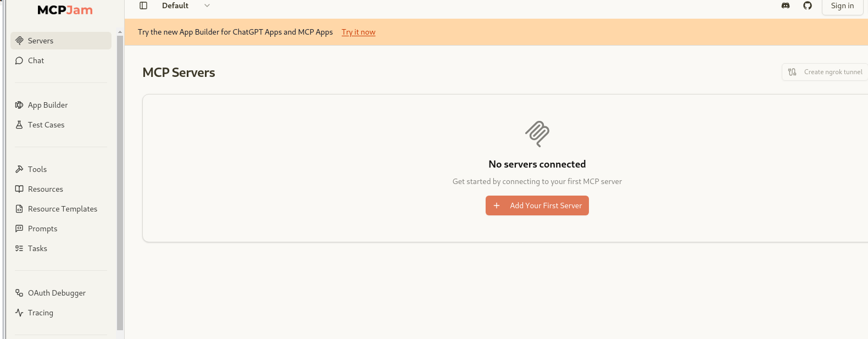Click the Resource Templates file icon
Image resolution: width=868 pixels, height=339 pixels.
tap(19, 209)
